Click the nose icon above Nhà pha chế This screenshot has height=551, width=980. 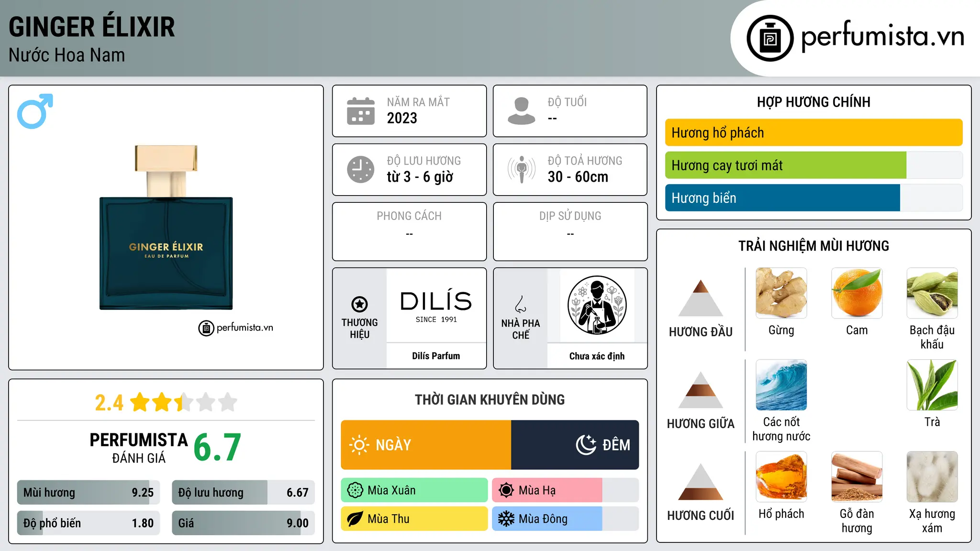pyautogui.click(x=521, y=304)
